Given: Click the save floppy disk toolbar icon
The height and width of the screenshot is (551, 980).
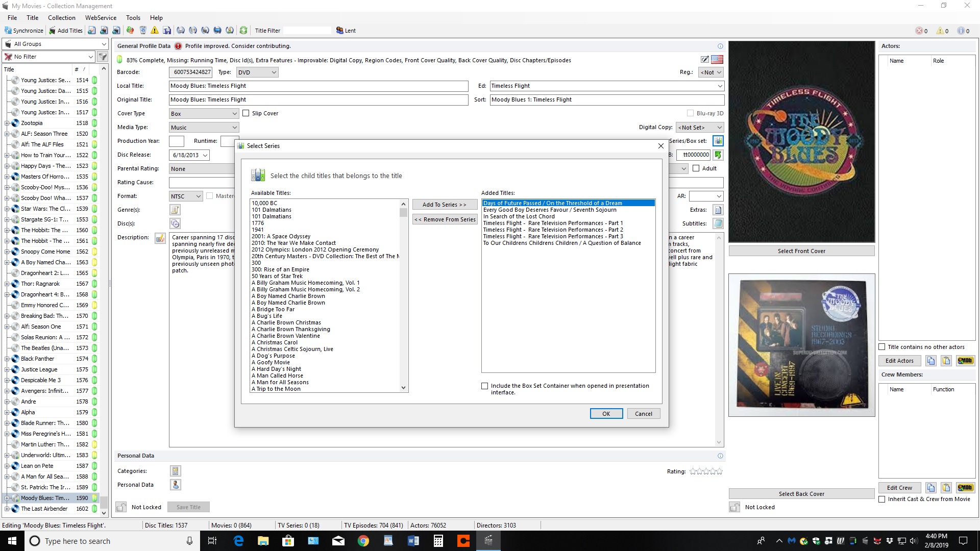Looking at the screenshot, I should 167,31.
